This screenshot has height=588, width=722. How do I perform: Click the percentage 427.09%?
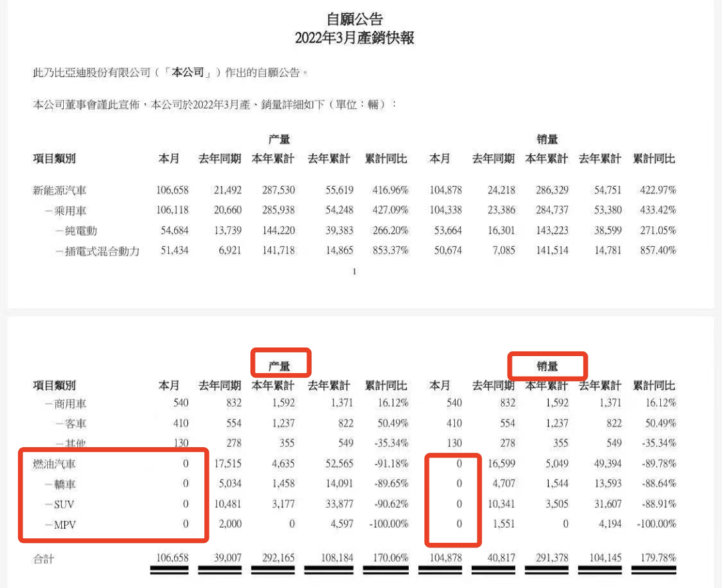pos(390,210)
